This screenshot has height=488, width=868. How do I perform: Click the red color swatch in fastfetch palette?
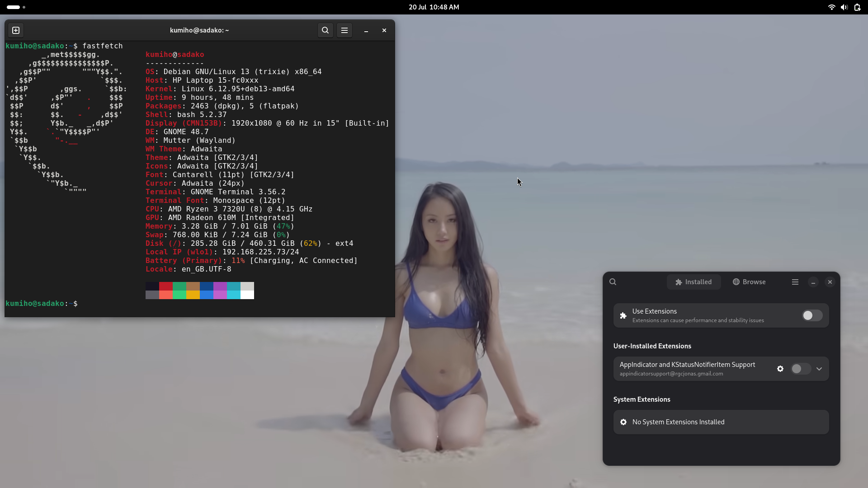tap(166, 286)
